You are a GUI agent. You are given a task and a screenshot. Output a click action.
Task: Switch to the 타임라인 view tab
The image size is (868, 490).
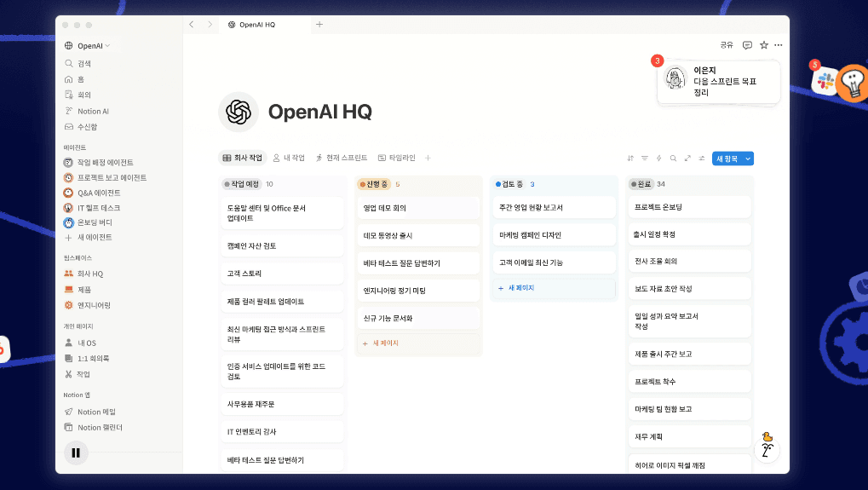point(397,158)
